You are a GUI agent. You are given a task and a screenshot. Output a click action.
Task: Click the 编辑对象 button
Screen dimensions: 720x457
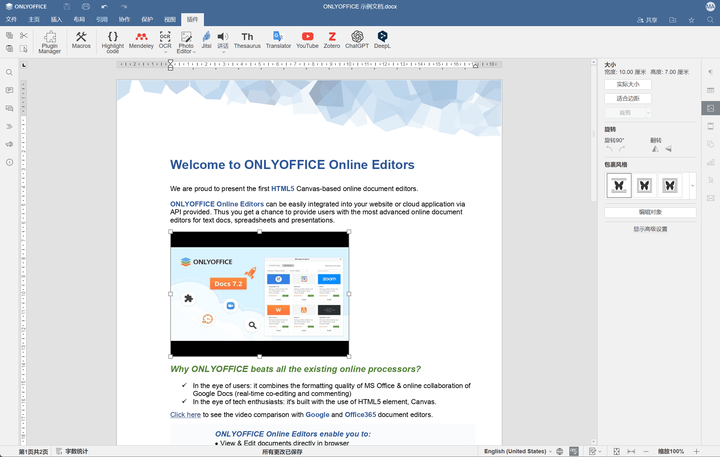point(650,212)
